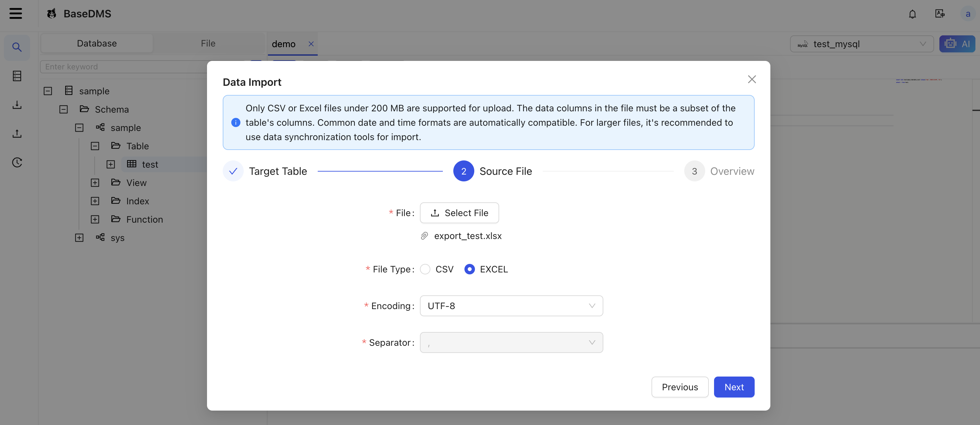This screenshot has height=425, width=980.
Task: Switch to the File tab
Action: coord(208,43)
